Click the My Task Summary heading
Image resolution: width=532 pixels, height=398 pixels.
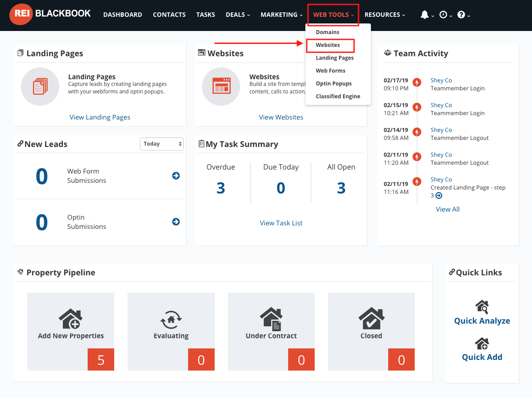point(242,144)
